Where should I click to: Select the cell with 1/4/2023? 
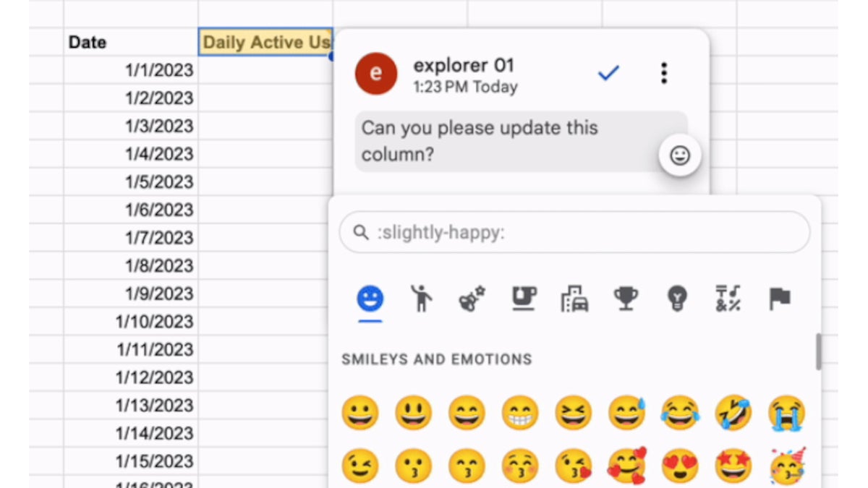coord(131,154)
